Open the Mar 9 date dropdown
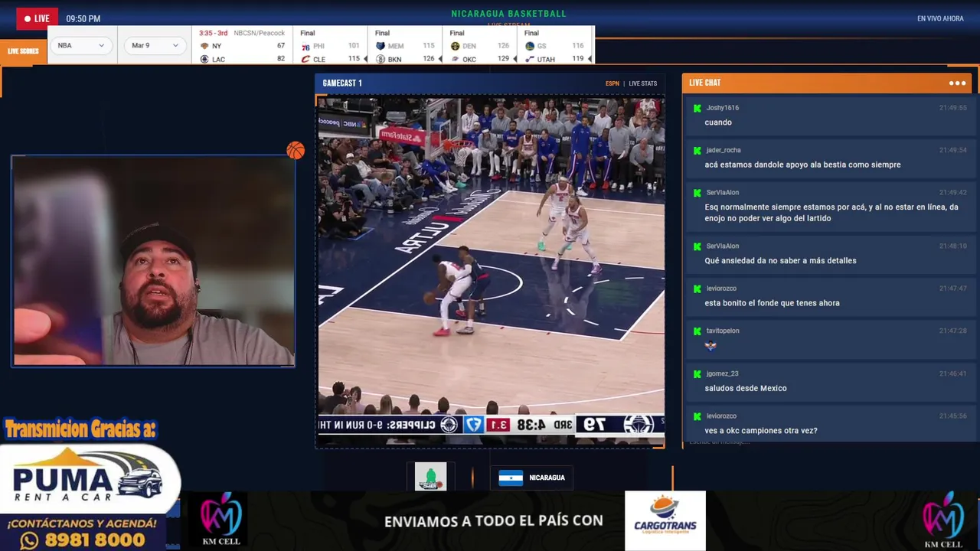This screenshot has height=551, width=980. pyautogui.click(x=155, y=46)
